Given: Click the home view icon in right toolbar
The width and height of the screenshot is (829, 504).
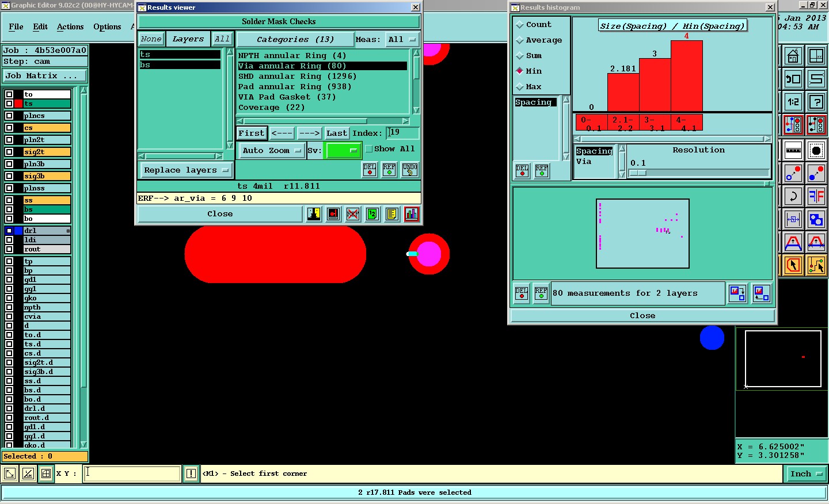Looking at the screenshot, I should click(x=793, y=56).
